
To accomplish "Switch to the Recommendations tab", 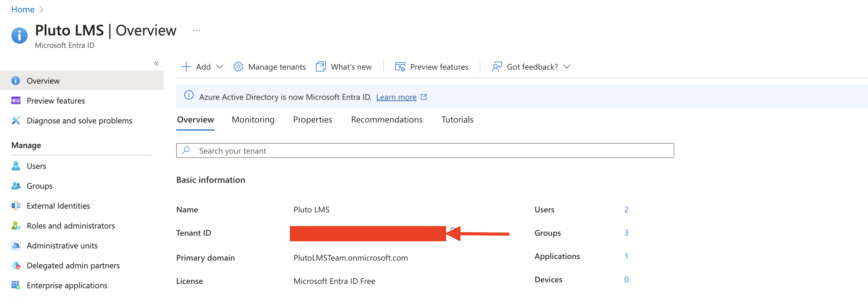I will click(x=386, y=119).
